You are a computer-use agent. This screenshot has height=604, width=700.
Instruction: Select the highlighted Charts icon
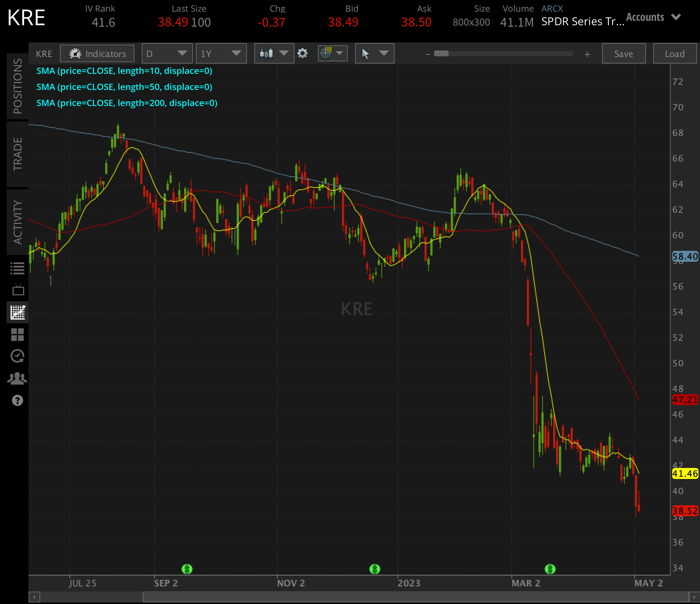[x=18, y=312]
